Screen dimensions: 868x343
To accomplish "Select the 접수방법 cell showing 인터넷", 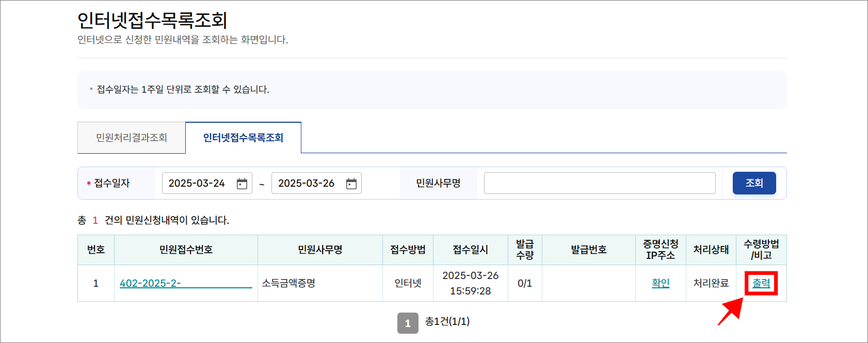I will click(407, 283).
